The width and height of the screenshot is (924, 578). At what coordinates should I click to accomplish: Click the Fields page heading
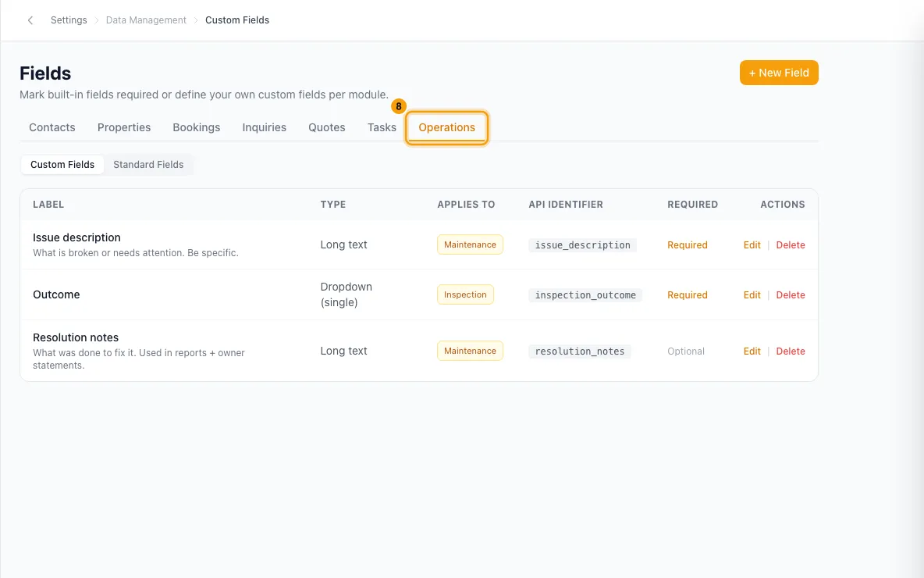click(x=45, y=73)
